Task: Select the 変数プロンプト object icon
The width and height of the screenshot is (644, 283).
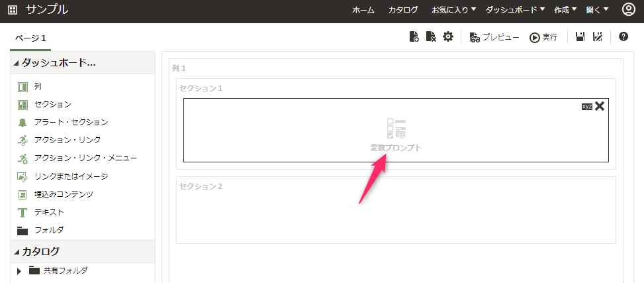Action: pyautogui.click(x=396, y=129)
